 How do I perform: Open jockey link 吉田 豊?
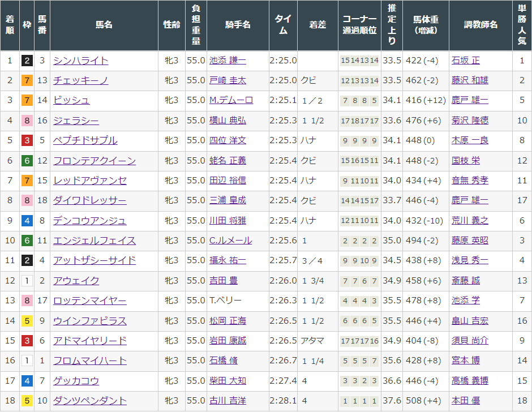click(223, 281)
